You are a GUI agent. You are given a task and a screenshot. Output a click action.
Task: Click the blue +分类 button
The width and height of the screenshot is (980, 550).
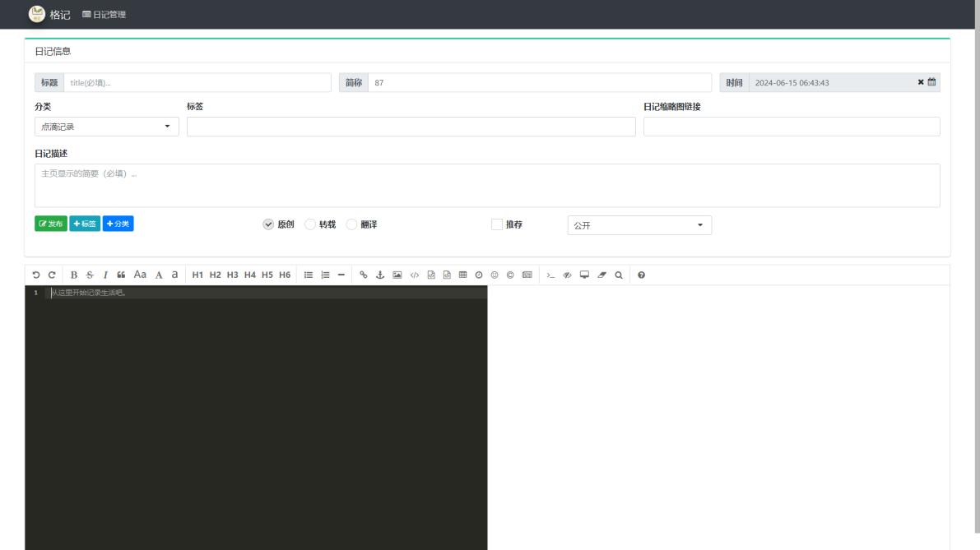tap(118, 224)
